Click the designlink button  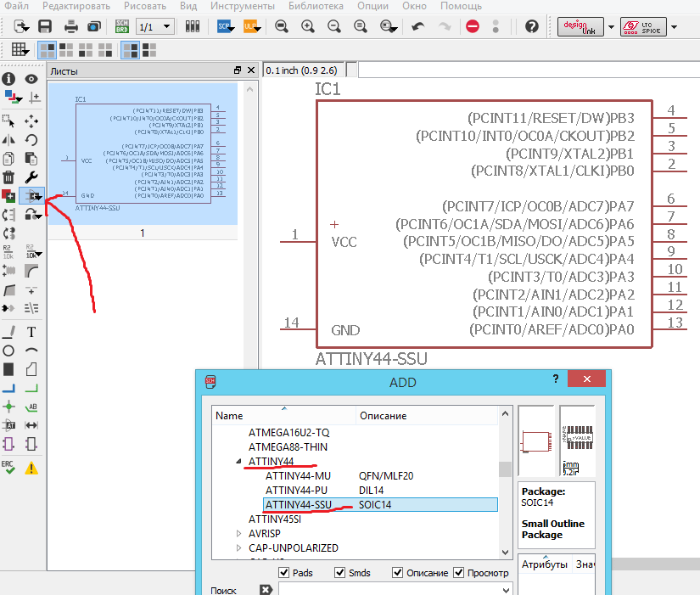[x=580, y=27]
